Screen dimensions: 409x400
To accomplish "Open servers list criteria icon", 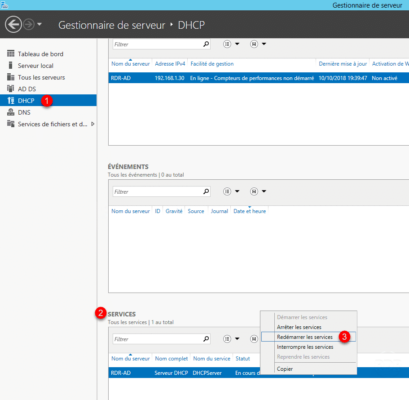I will tap(227, 44).
